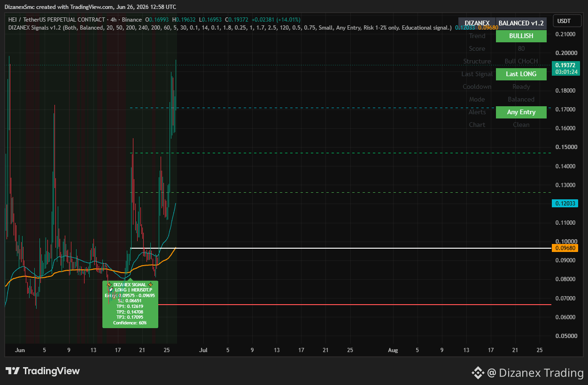Click the green 0.19372 current price label

565,65
